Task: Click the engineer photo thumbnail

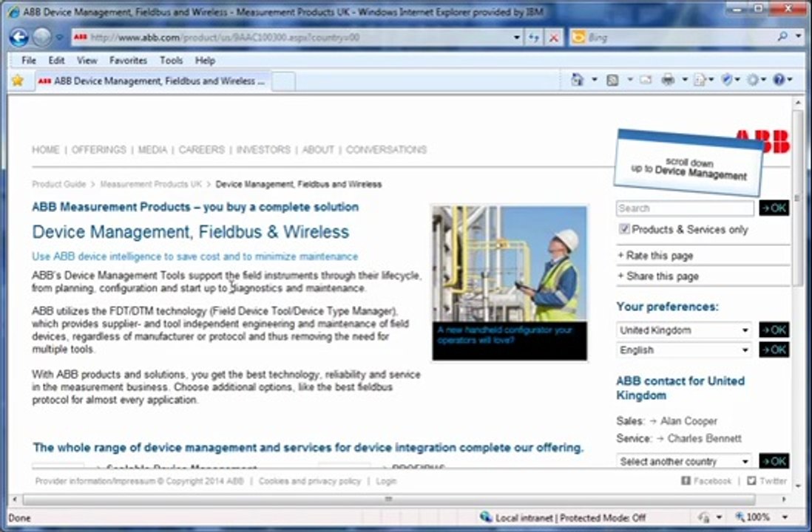Action: [x=510, y=263]
